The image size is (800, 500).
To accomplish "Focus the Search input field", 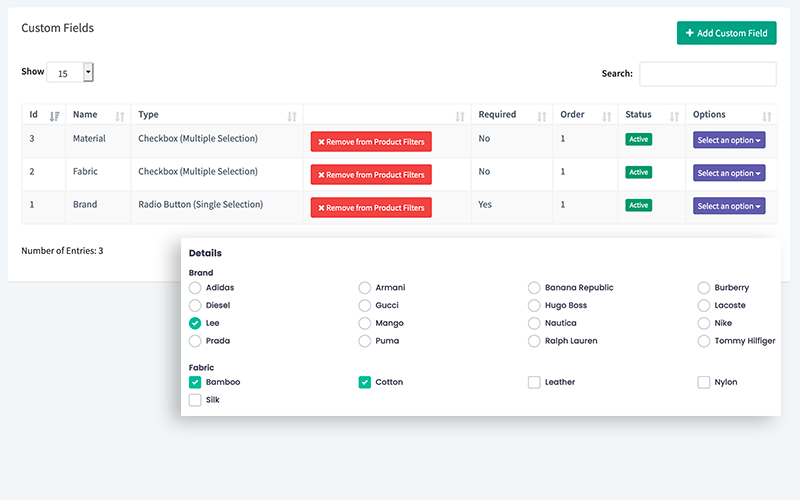I will (708, 74).
